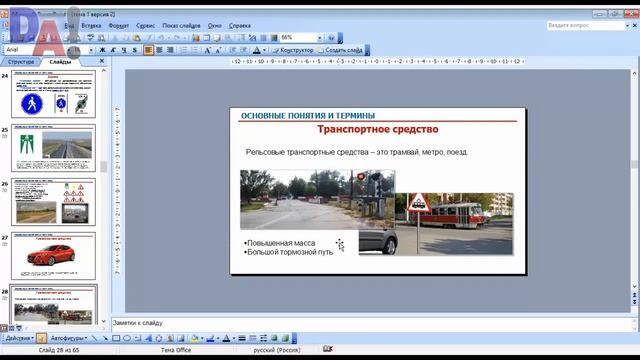The width and height of the screenshot is (640, 360).
Task: Open Shadow Style settings in the drawing toolbar
Action: click(x=274, y=338)
